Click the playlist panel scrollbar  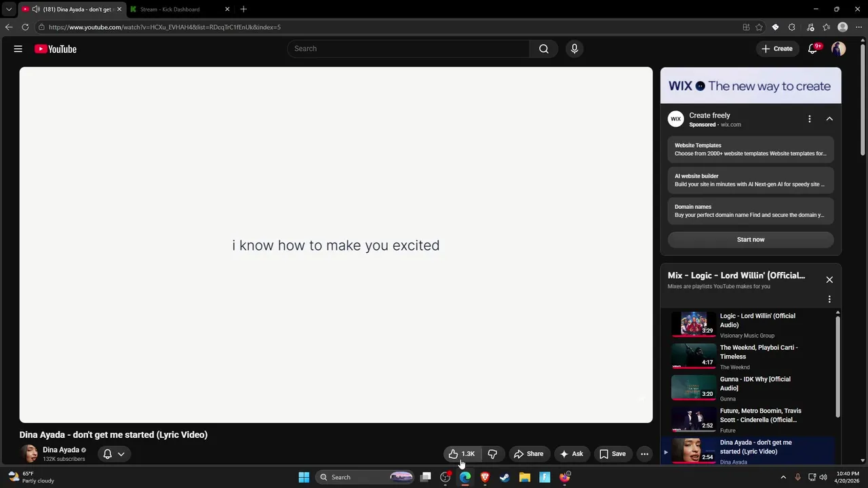837,366
